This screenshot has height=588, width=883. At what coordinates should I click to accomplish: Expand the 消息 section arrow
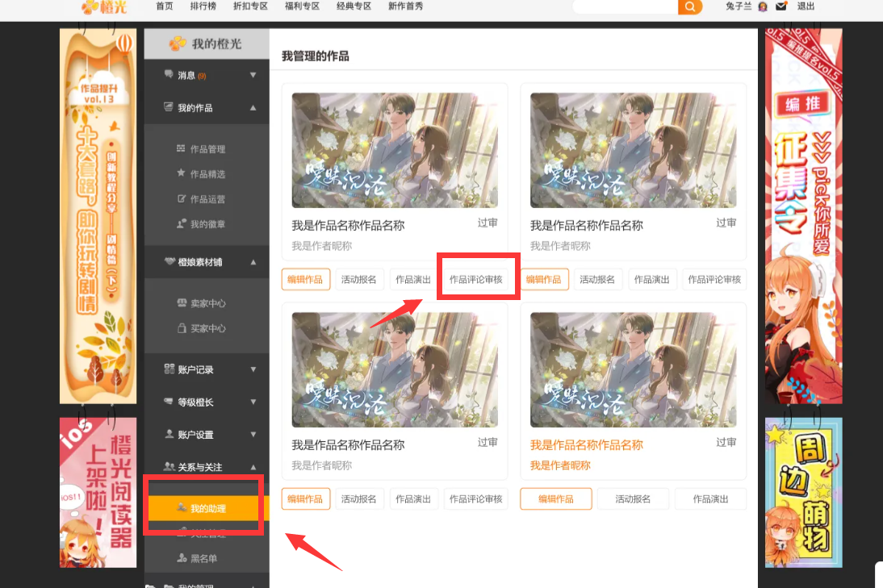point(253,75)
